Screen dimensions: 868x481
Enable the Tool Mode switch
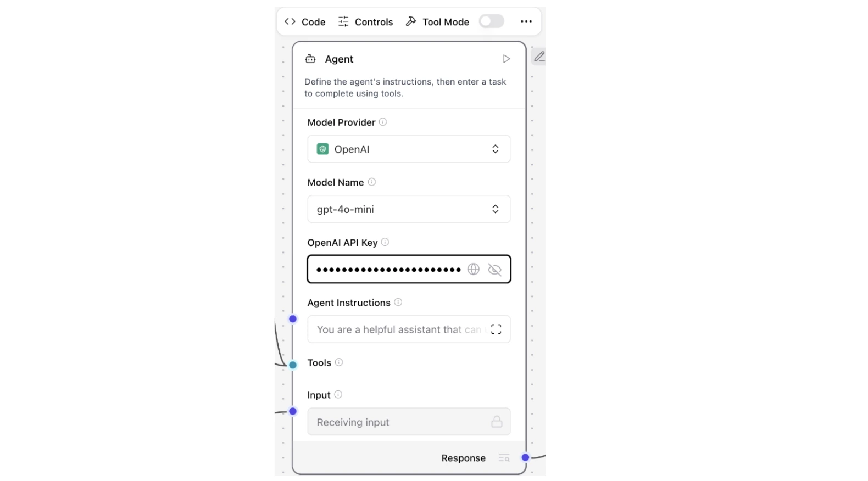[x=491, y=21]
